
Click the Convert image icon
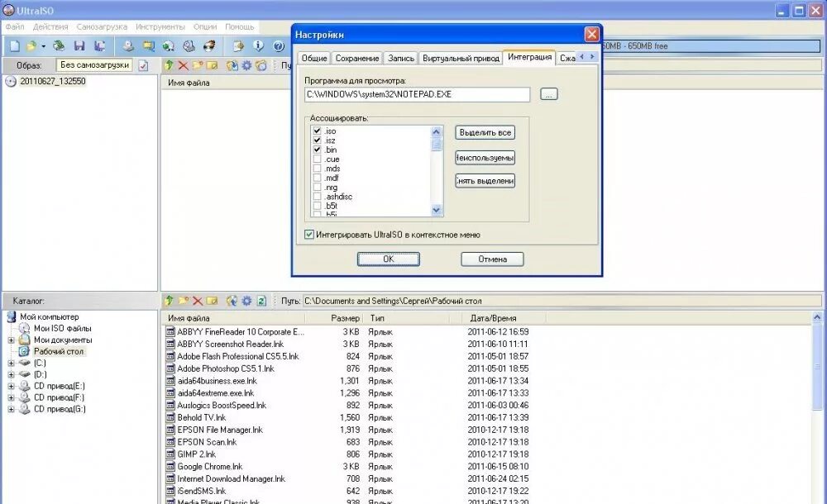[169, 46]
